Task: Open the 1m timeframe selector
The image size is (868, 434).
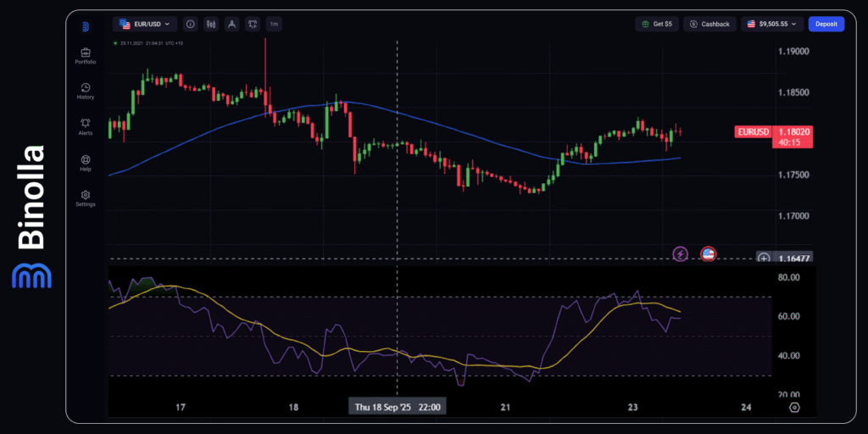Action: click(x=274, y=25)
